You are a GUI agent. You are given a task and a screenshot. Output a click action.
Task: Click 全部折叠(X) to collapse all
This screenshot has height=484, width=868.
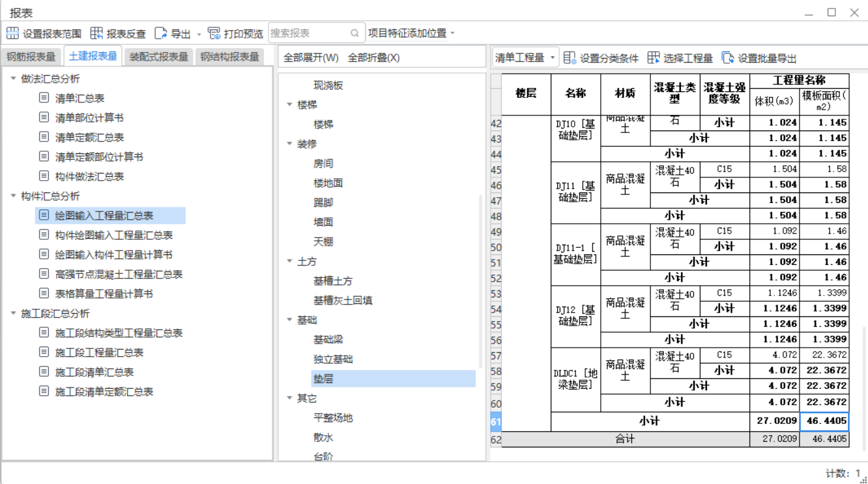pos(373,58)
